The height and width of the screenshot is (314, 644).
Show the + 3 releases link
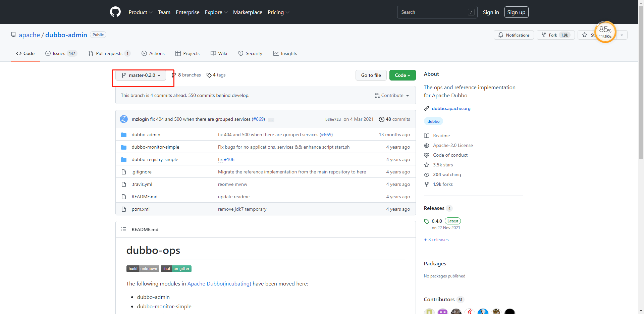436,240
